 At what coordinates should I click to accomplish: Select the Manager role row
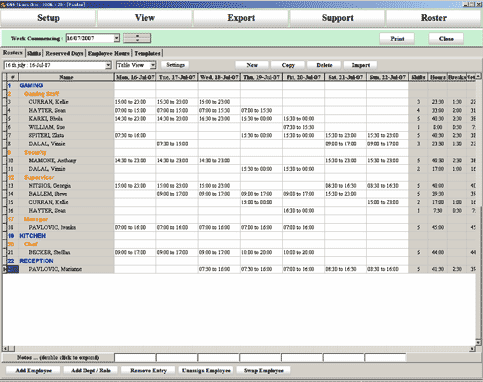pos(36,219)
